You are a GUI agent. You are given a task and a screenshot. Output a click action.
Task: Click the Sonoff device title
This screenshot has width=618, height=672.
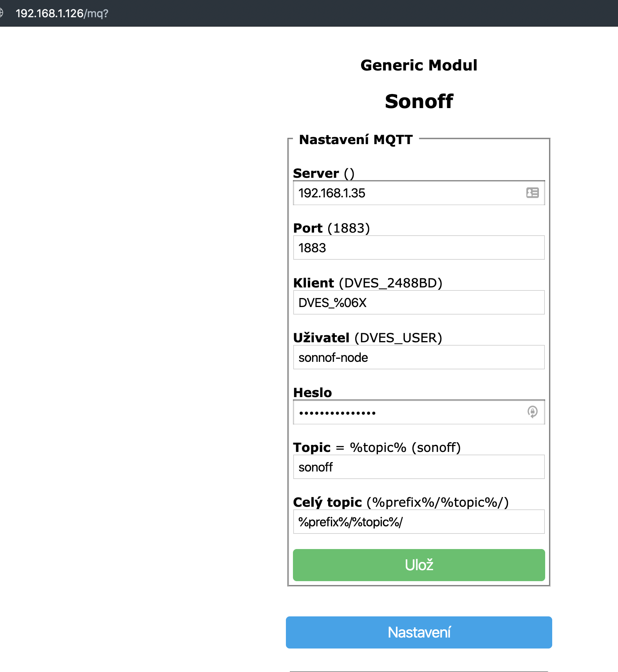[x=419, y=101]
